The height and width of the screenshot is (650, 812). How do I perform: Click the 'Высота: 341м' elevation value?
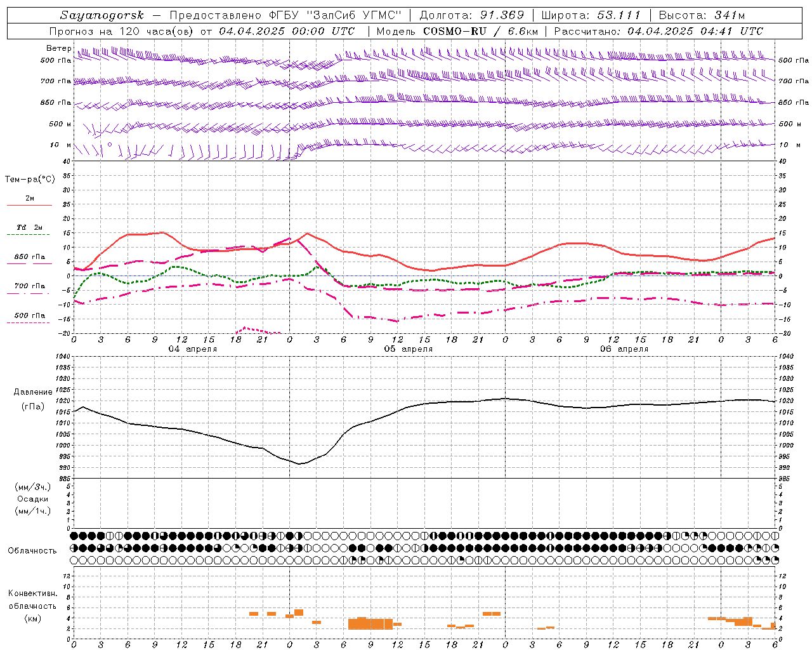702,15
